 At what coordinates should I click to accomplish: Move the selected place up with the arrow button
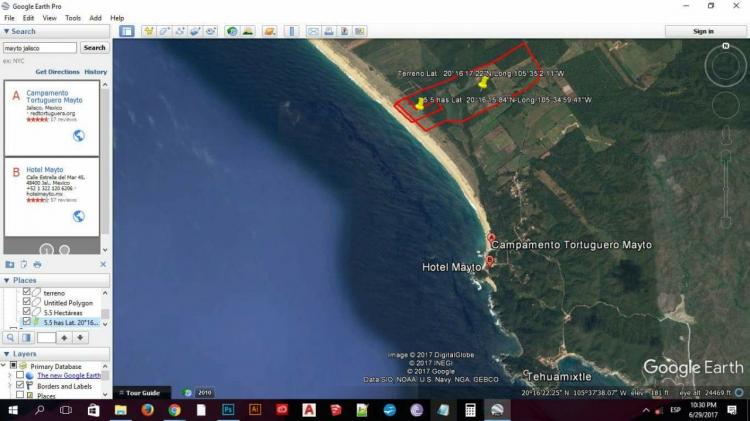click(64, 338)
